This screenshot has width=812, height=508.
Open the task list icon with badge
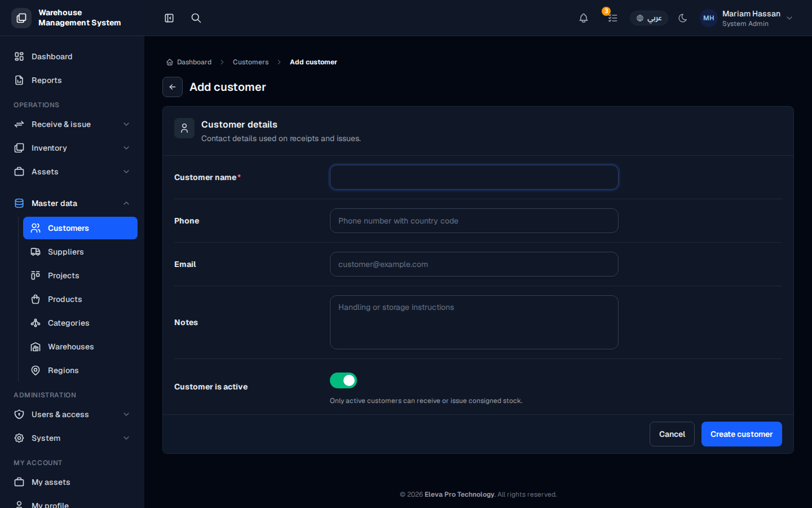(x=612, y=18)
